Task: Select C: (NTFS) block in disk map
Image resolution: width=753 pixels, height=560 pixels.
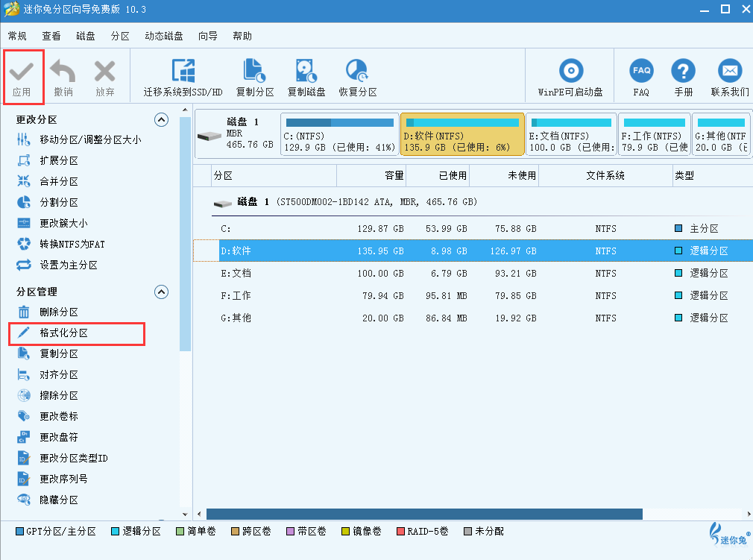Action: [x=339, y=134]
